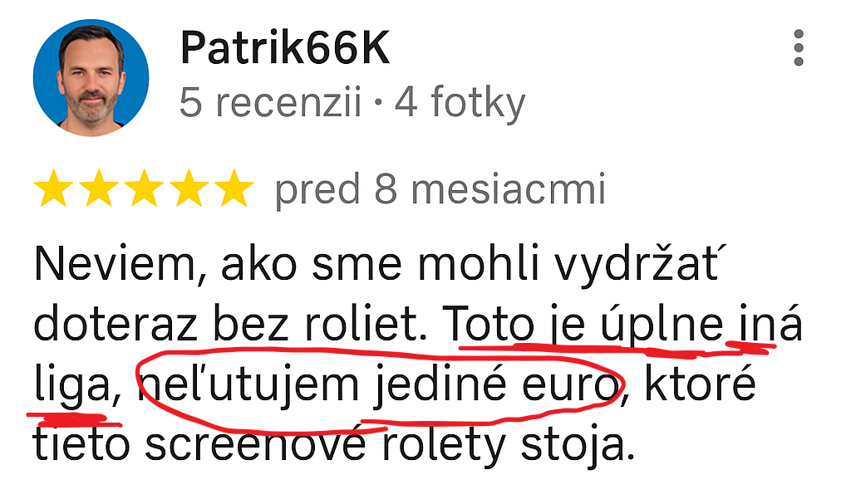This screenshot has width=851, height=504.
Task: Click the red-circled phrase "neľutujem jediné euro"
Action: (378, 386)
